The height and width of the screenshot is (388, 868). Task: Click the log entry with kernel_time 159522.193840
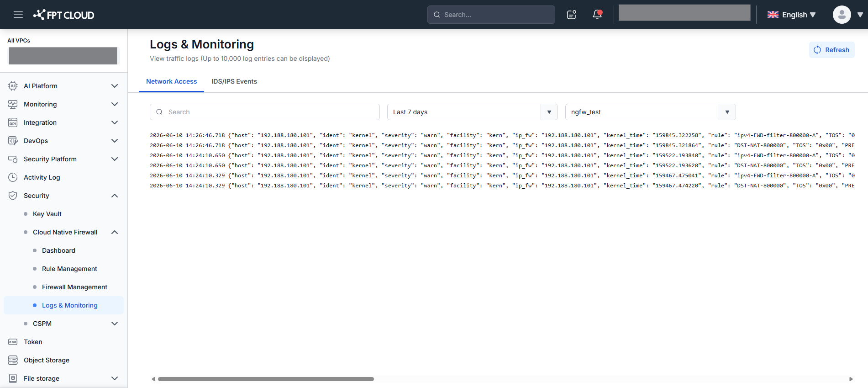502,155
